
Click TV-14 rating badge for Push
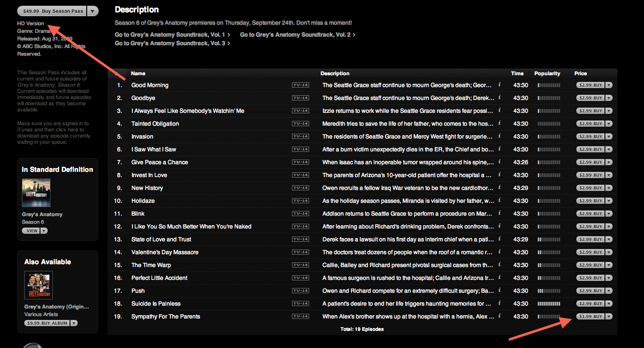coord(301,291)
